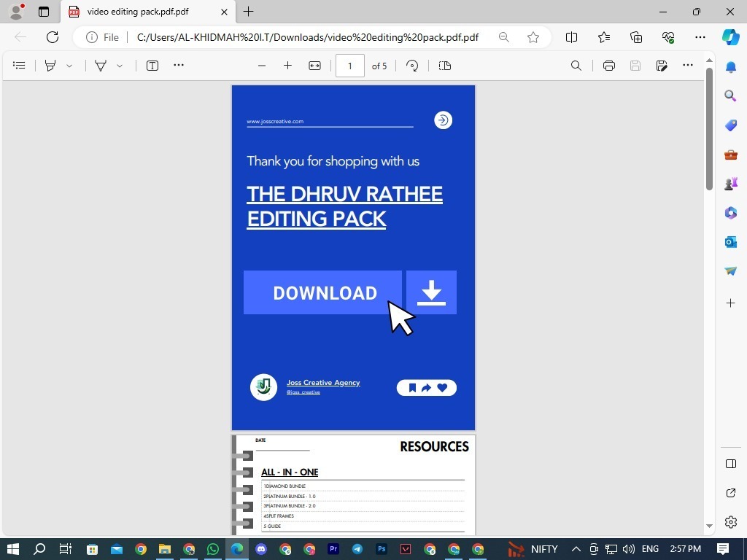Viewport: 747px width, 560px height.
Task: Click the zoom indicator in address bar
Action: coord(504,37)
